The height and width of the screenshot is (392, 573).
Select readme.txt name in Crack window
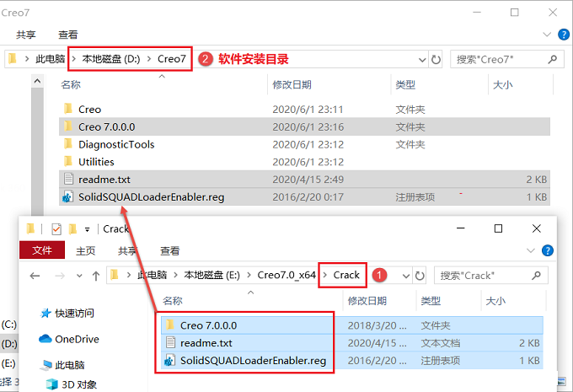click(x=206, y=343)
